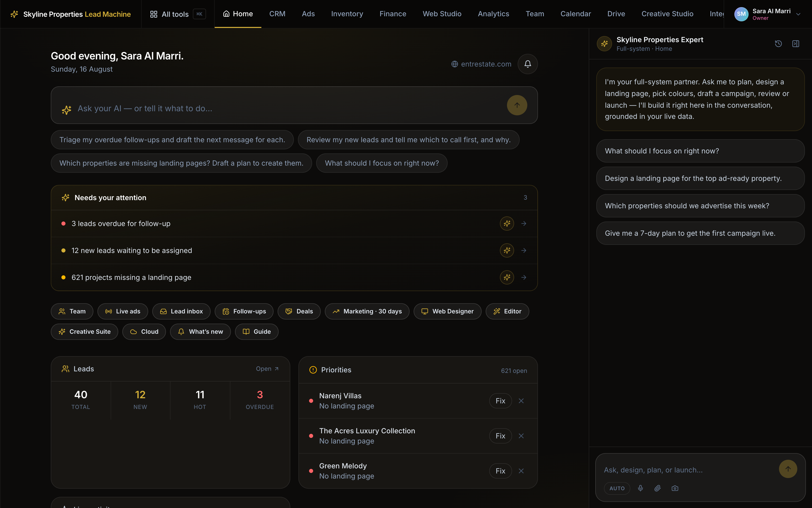Open the Editor shortcut
This screenshot has width=812, height=508.
pyautogui.click(x=507, y=311)
